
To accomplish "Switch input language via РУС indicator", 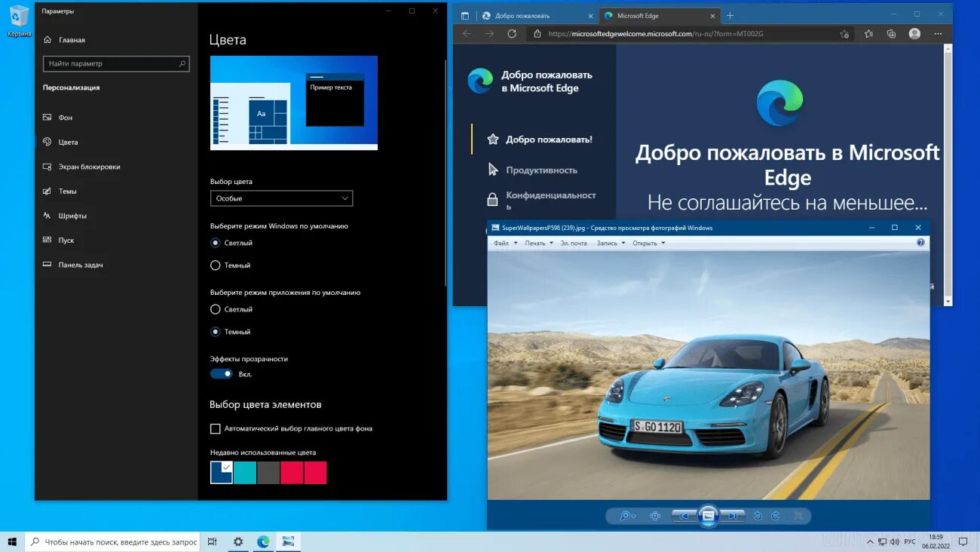I will click(x=910, y=541).
